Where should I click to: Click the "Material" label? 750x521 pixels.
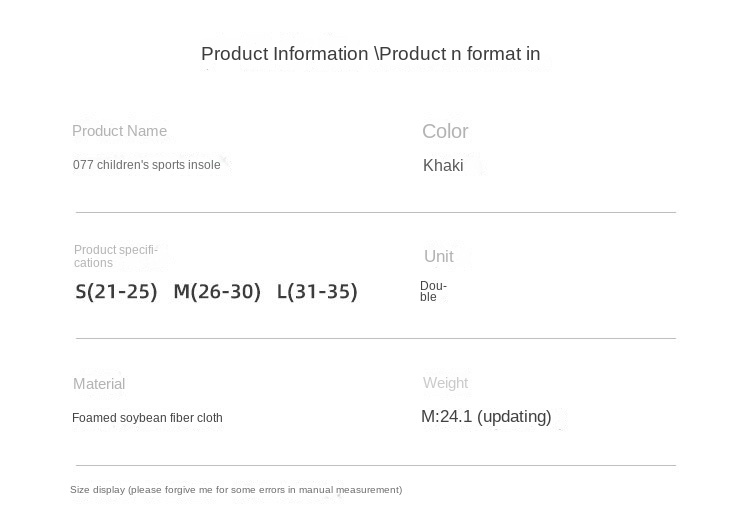click(99, 384)
